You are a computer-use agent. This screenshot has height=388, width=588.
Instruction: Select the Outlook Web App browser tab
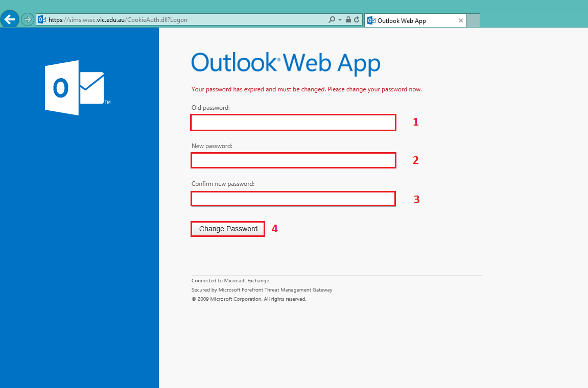click(415, 20)
